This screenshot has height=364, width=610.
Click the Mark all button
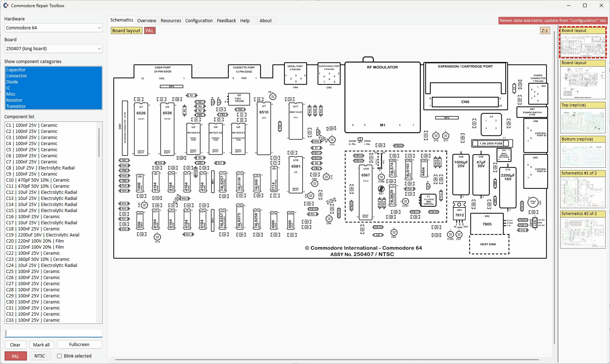tap(41, 345)
